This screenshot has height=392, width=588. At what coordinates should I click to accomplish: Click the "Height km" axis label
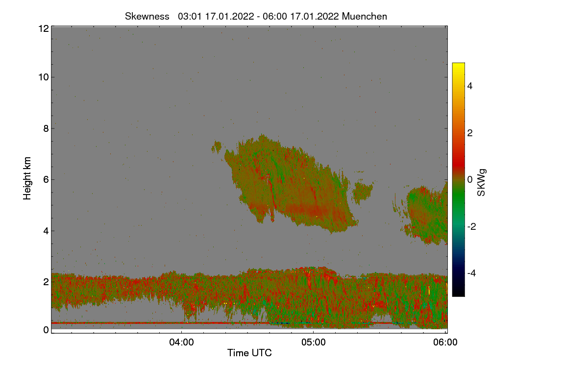27,178
